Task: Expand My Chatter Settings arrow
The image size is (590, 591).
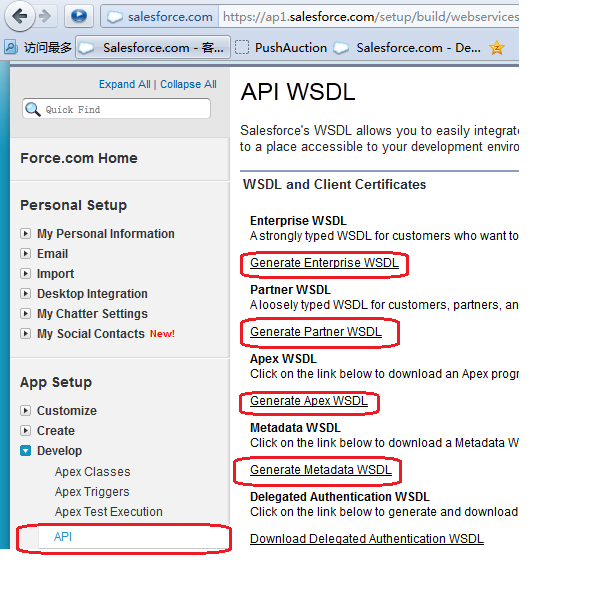Action: (25, 313)
